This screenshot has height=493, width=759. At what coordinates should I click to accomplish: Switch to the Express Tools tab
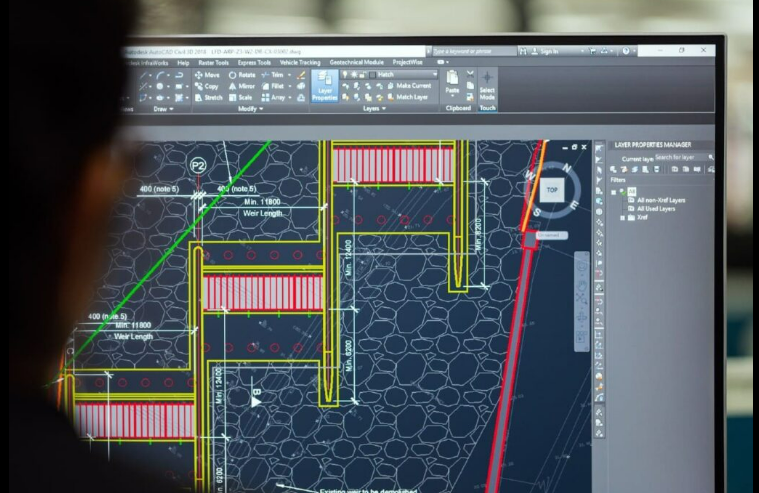point(254,62)
